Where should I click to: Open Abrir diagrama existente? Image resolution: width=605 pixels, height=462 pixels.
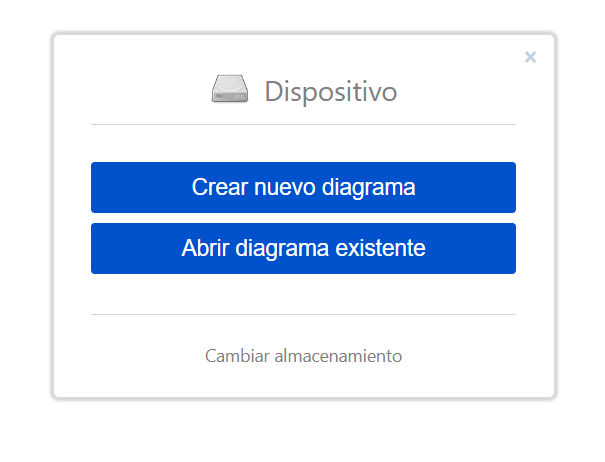303,248
